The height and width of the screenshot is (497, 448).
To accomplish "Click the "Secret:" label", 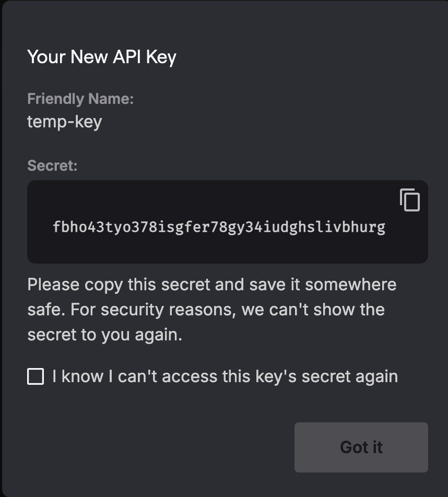I will [52, 165].
